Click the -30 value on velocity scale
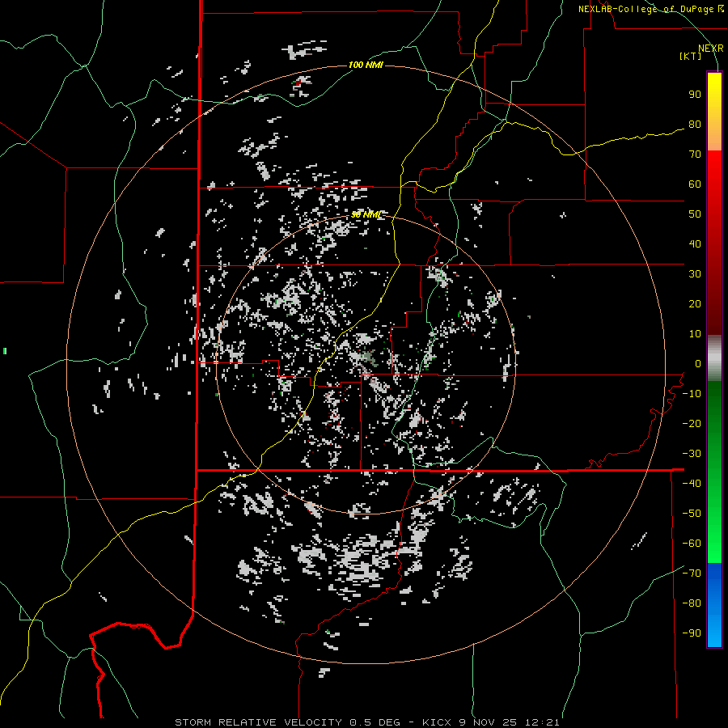The image size is (728, 728). (x=692, y=454)
